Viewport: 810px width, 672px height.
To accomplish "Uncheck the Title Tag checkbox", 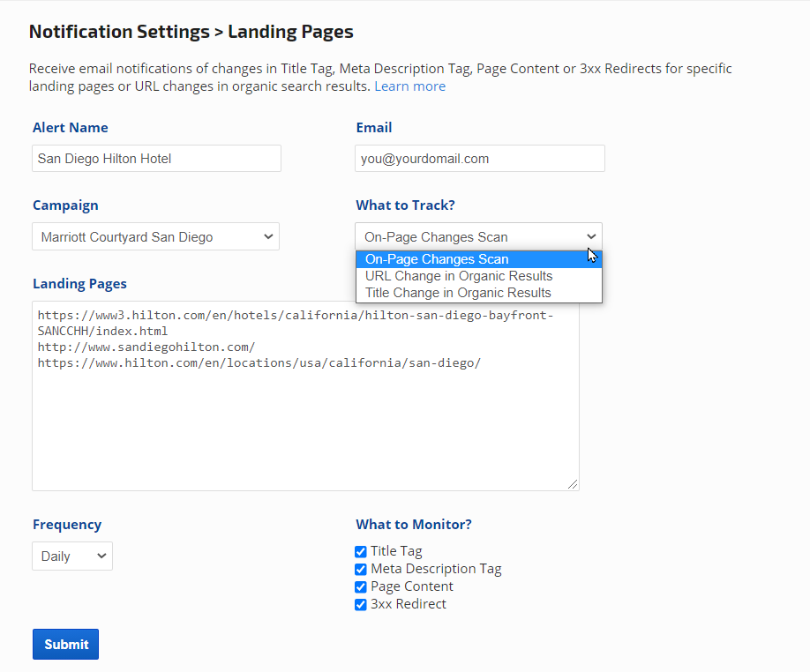I will (x=361, y=552).
